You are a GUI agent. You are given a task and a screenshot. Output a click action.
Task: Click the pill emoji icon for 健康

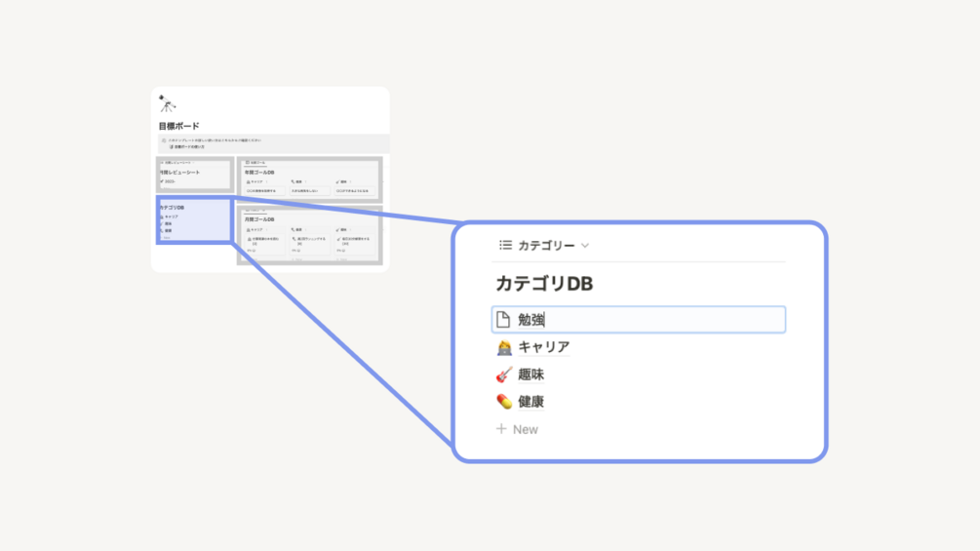[x=504, y=402]
